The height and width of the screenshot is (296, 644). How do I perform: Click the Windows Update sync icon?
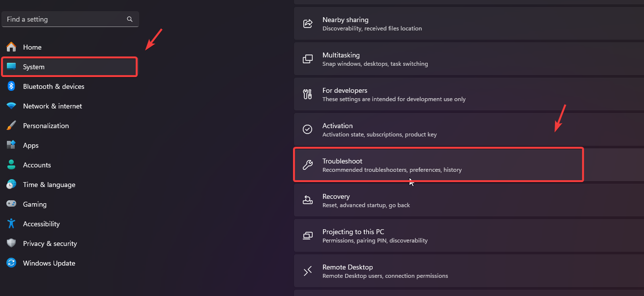point(11,263)
